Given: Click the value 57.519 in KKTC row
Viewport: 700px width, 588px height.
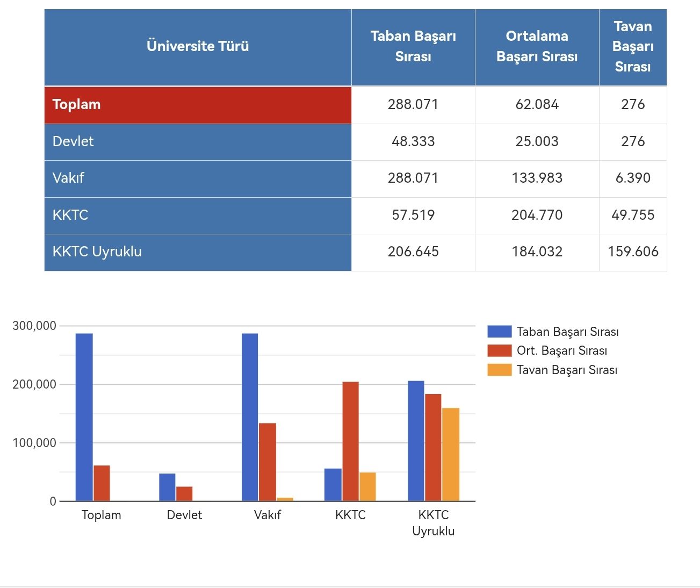Looking at the screenshot, I should (x=413, y=215).
